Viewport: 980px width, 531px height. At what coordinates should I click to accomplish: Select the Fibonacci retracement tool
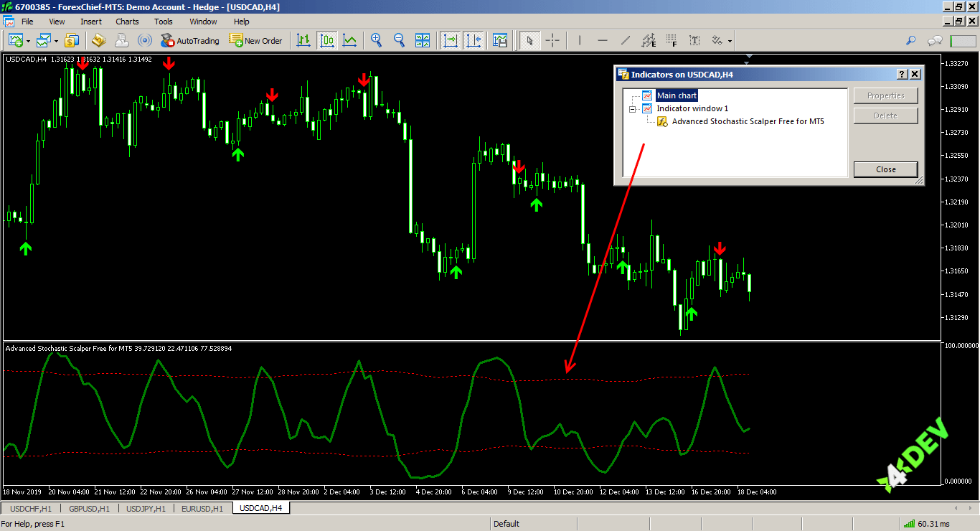(672, 40)
